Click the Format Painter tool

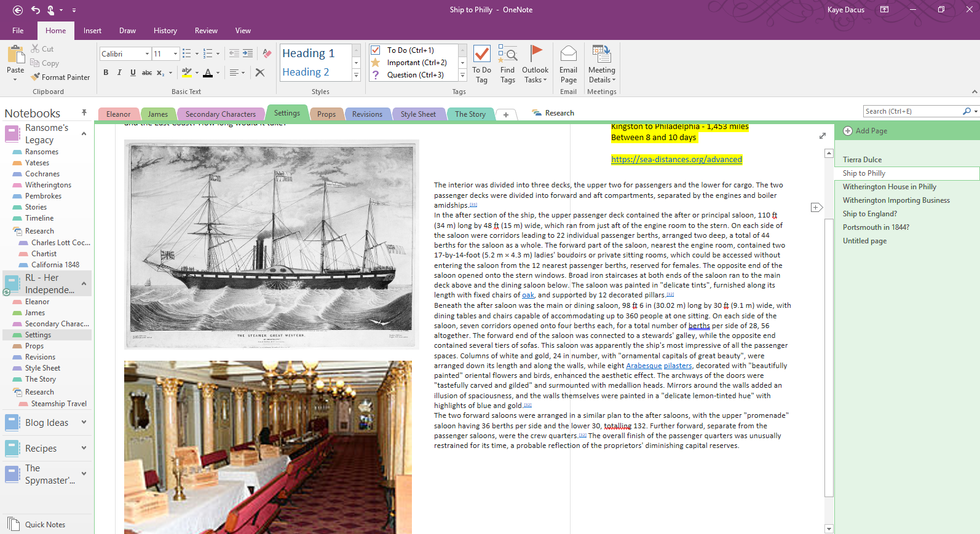[x=61, y=77]
